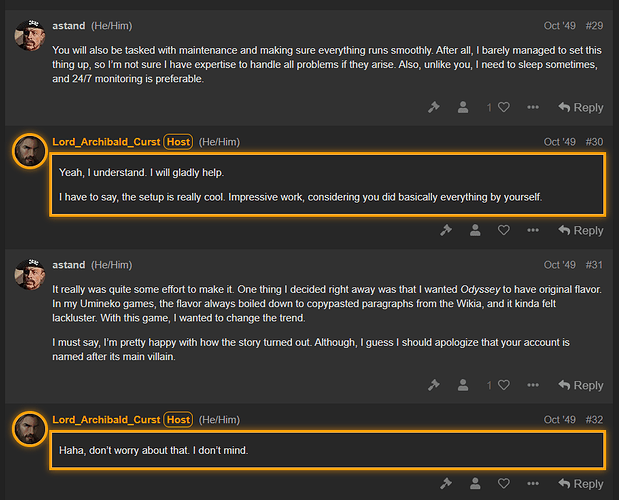Reply to Lord_Archibald_Curst's post #30
This screenshot has width=619, height=500.
(x=580, y=230)
